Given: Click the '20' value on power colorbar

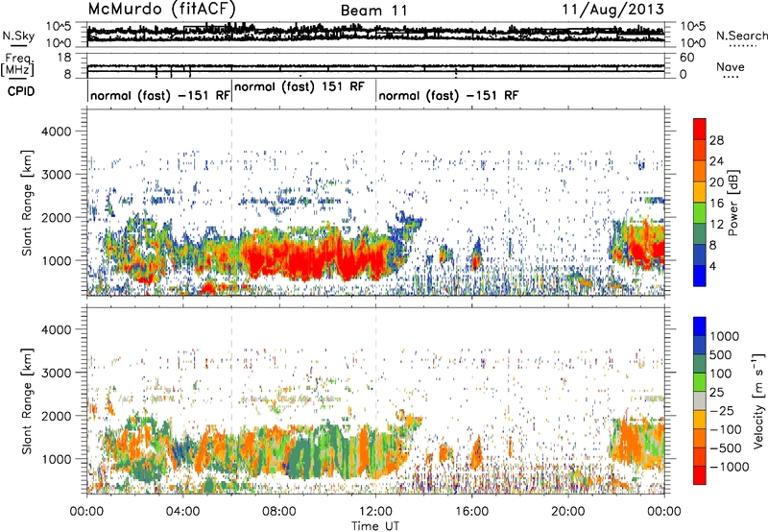Looking at the screenshot, I should pyautogui.click(x=716, y=182).
